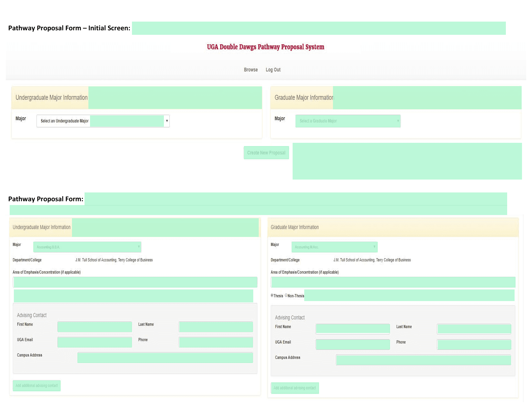Click Add additional advising contact under Graduate
This screenshot has width=532, height=411.
click(x=295, y=388)
